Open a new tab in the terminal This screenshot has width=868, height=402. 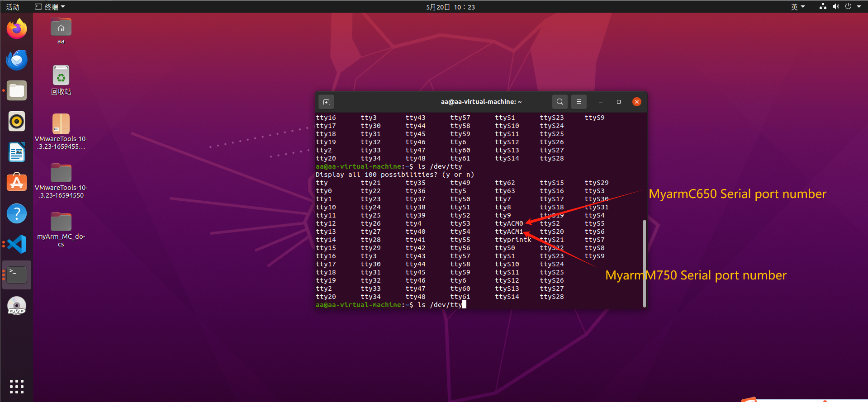pos(326,102)
